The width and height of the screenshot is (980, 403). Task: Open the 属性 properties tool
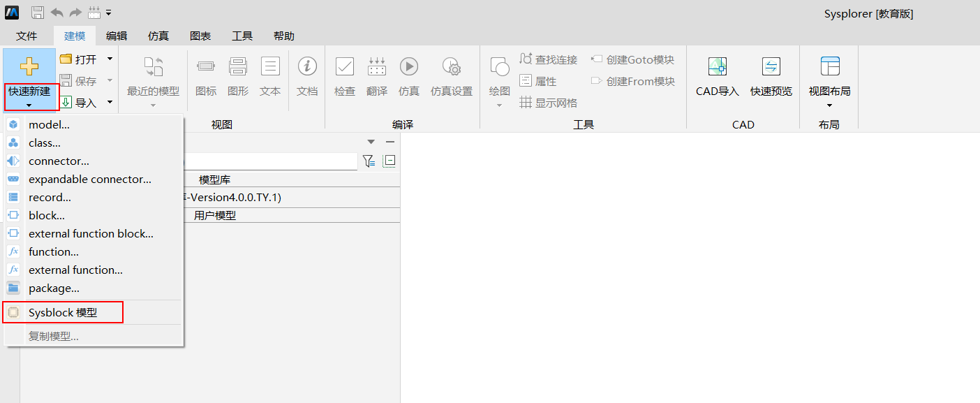point(538,81)
